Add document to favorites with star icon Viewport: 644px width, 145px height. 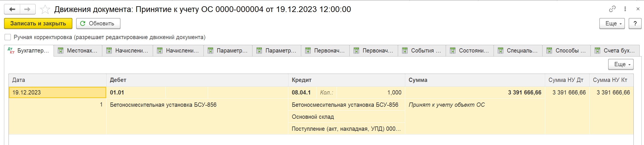coord(45,9)
